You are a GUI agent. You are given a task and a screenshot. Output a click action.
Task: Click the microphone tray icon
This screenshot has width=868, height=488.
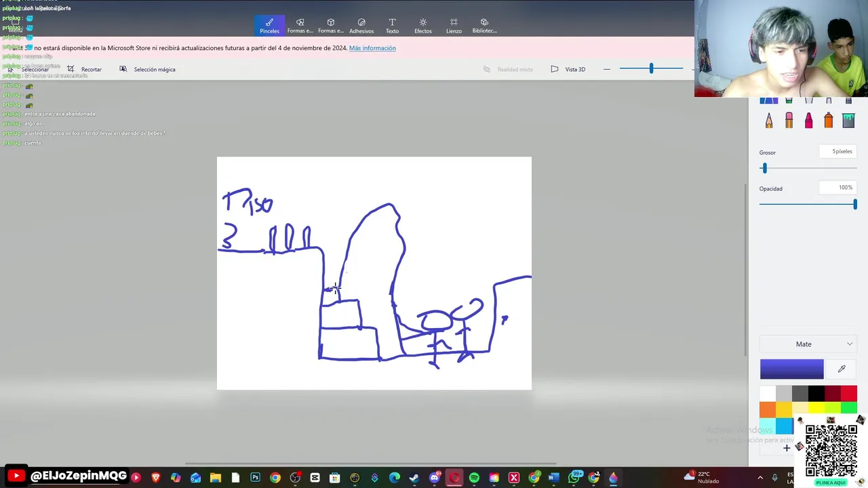click(x=774, y=478)
